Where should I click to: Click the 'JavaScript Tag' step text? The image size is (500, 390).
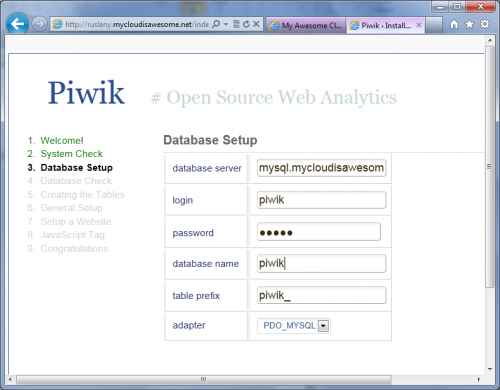(x=72, y=235)
